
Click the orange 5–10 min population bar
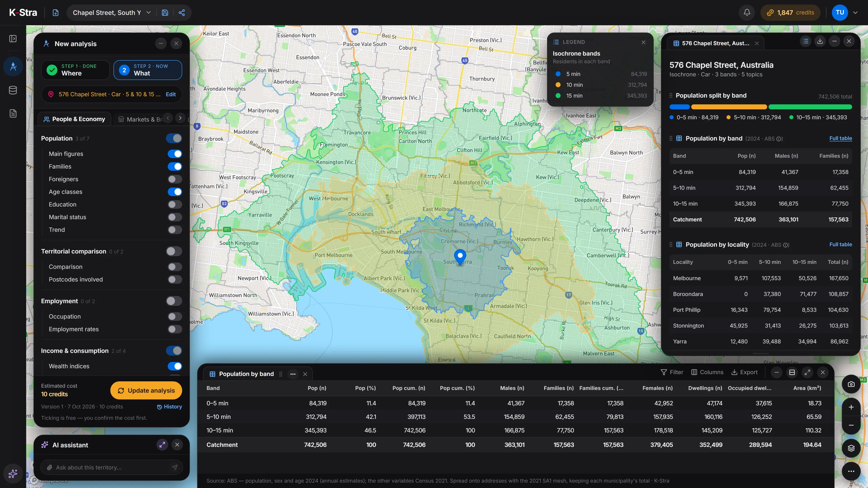pyautogui.click(x=729, y=107)
